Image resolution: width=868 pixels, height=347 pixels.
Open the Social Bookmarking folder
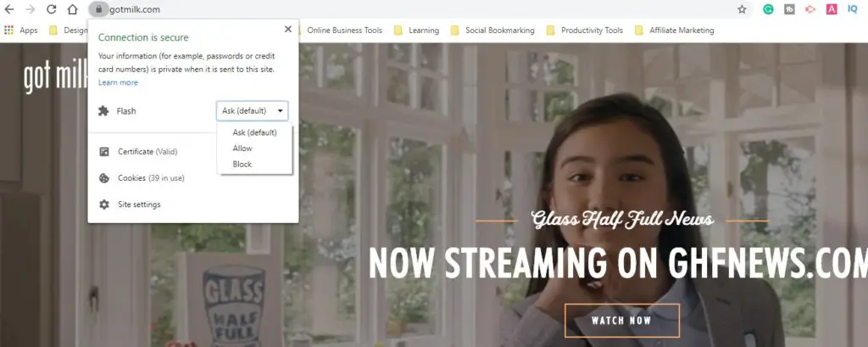(x=492, y=31)
